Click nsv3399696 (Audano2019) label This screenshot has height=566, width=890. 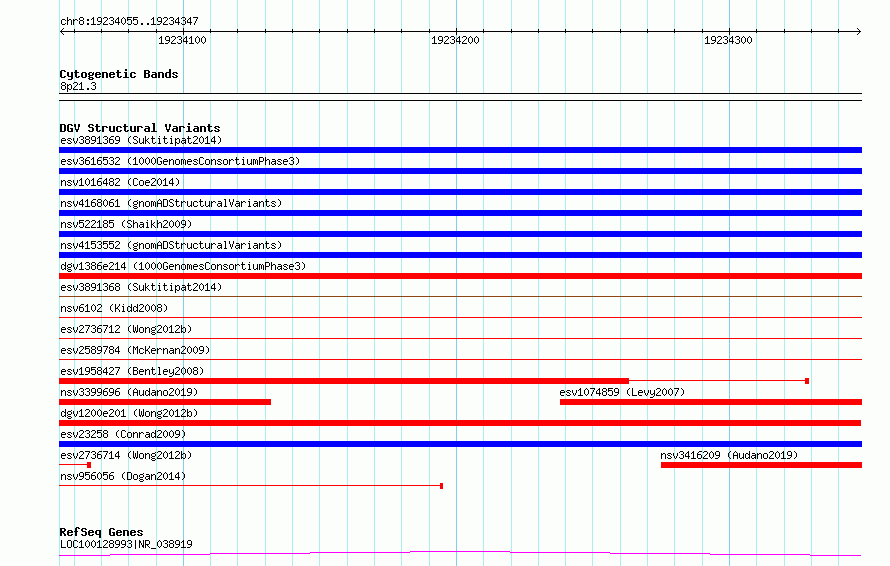[x=129, y=392]
